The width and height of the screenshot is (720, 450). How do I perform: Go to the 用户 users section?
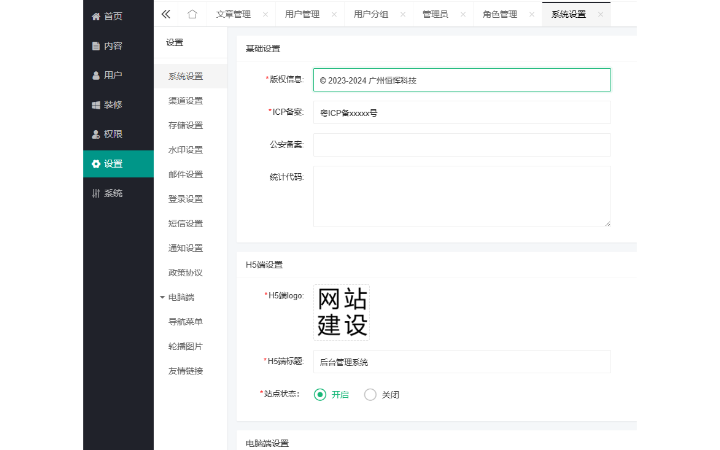[108, 75]
